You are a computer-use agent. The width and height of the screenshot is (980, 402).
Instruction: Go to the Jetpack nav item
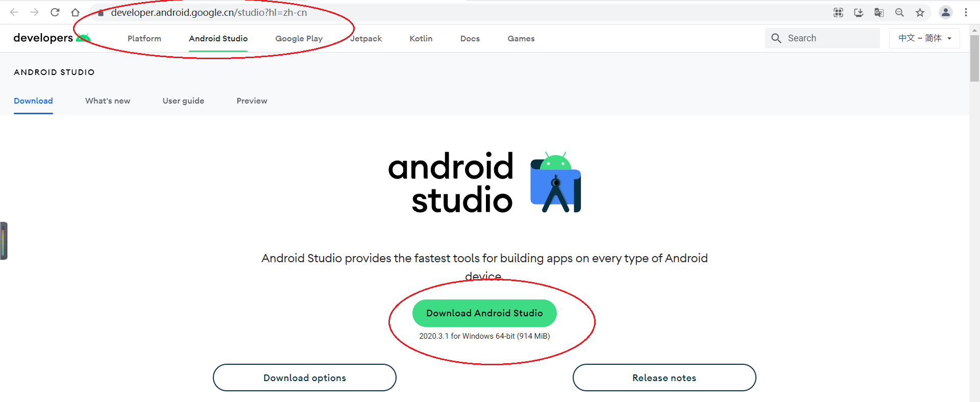[366, 39]
